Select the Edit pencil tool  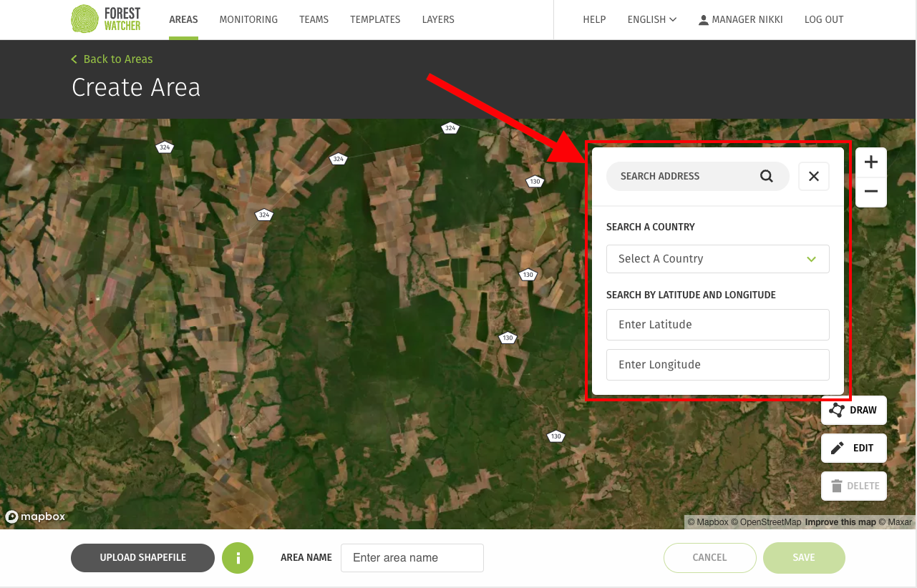[x=853, y=449]
